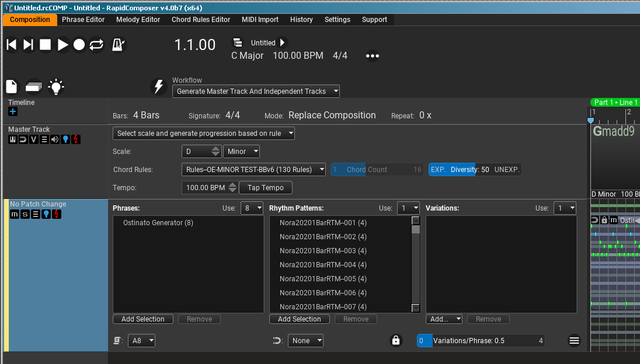Click Master Track red lightning icon
640x364 pixels.
click(x=76, y=140)
